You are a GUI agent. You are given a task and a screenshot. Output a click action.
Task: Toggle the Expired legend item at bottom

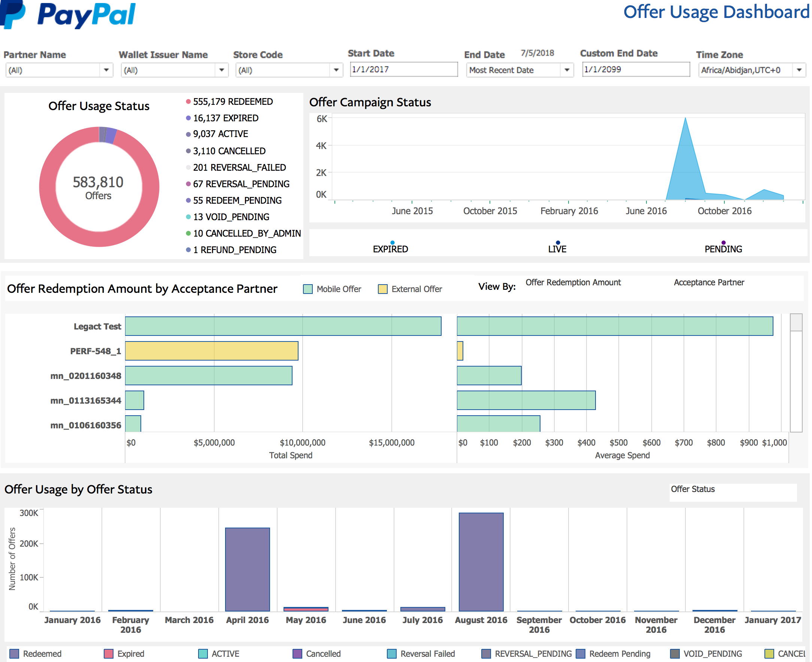pos(109,654)
